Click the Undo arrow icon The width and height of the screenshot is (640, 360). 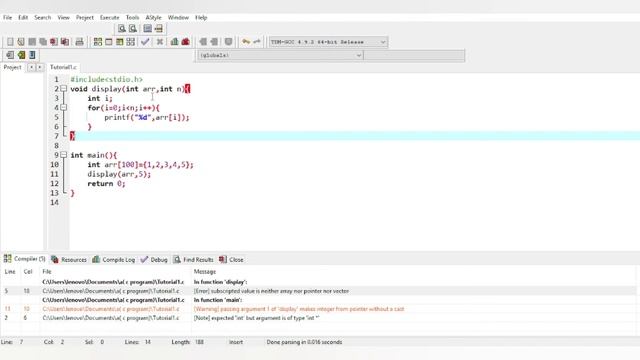(x=246, y=42)
